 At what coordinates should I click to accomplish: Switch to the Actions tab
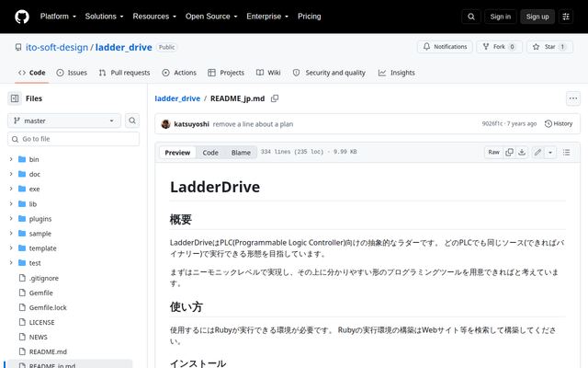click(x=179, y=73)
